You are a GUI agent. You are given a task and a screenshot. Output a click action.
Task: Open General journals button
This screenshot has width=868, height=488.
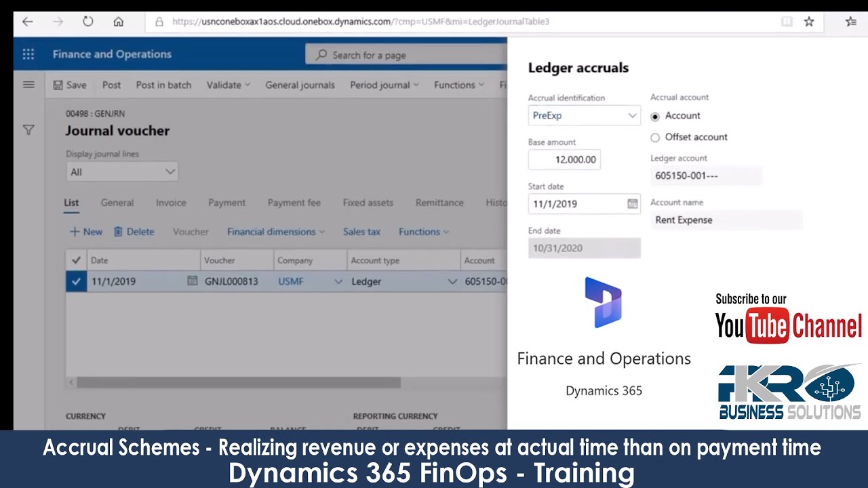300,85
